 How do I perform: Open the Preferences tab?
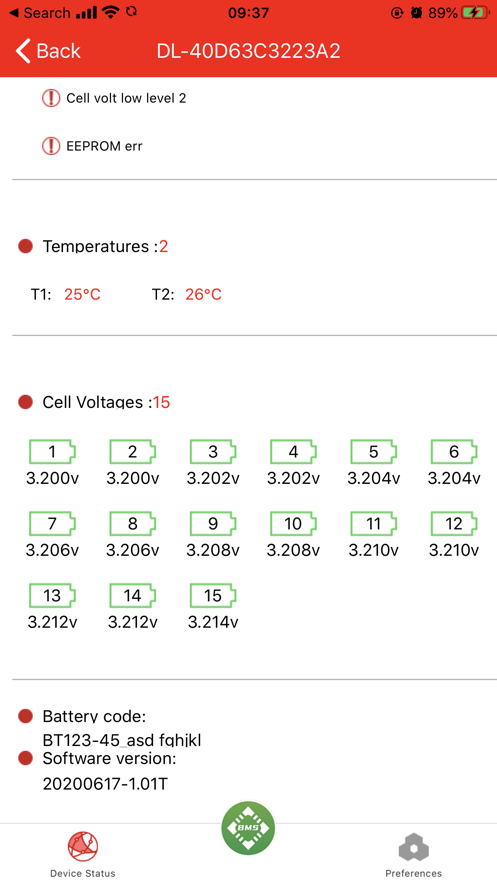click(414, 855)
